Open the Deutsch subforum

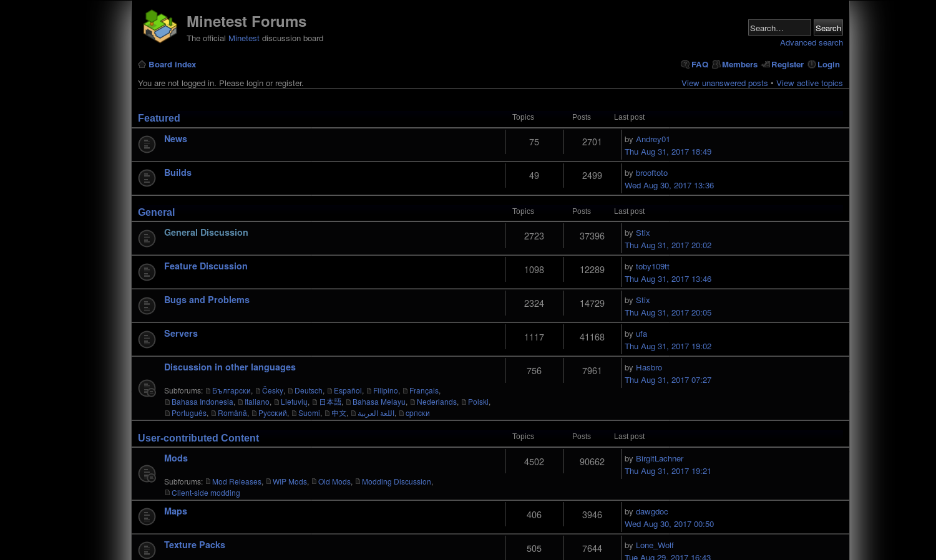pos(308,391)
